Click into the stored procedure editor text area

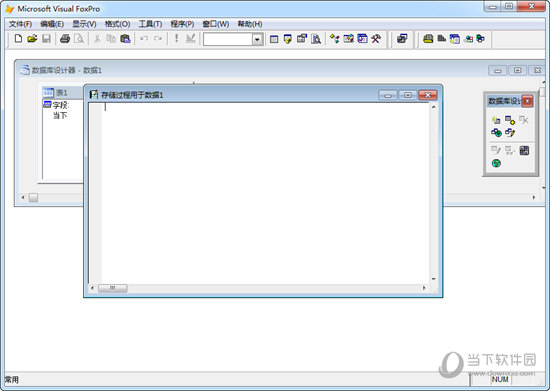tap(265, 193)
